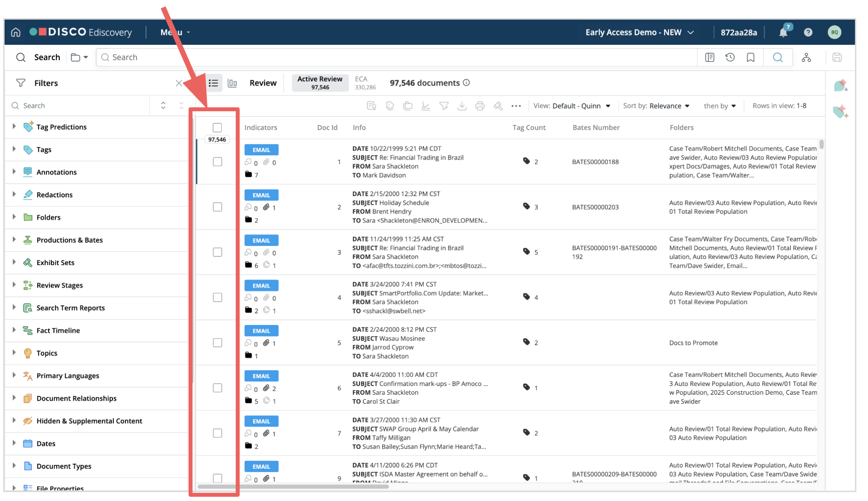Tick checkbox for document 5 Wasau Mosinee
Screen dimensions: 868x501
pyautogui.click(x=217, y=343)
